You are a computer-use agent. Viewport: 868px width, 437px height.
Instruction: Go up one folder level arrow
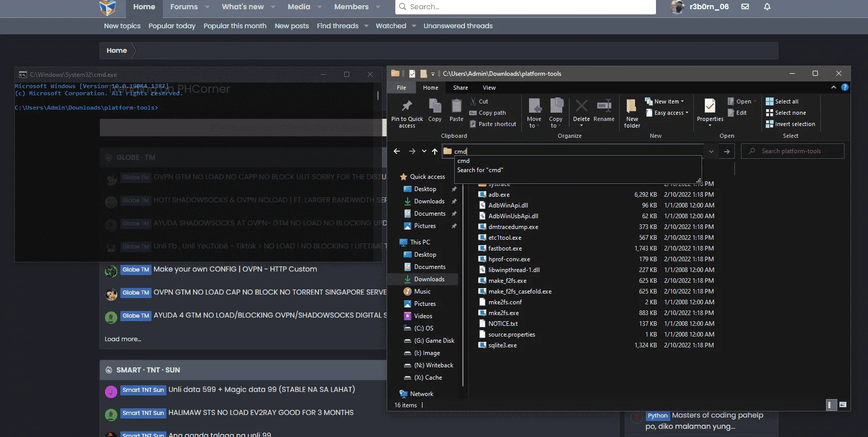[435, 151]
